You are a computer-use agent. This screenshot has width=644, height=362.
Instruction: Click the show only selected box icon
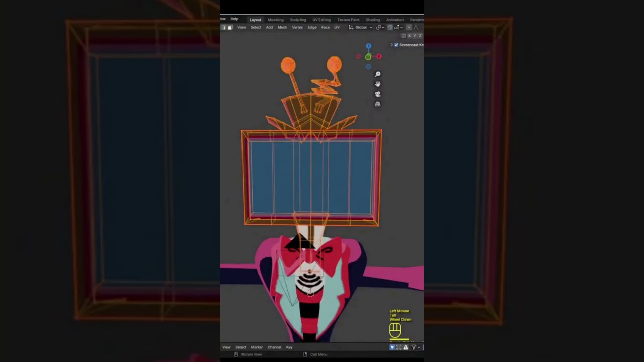coord(399,347)
